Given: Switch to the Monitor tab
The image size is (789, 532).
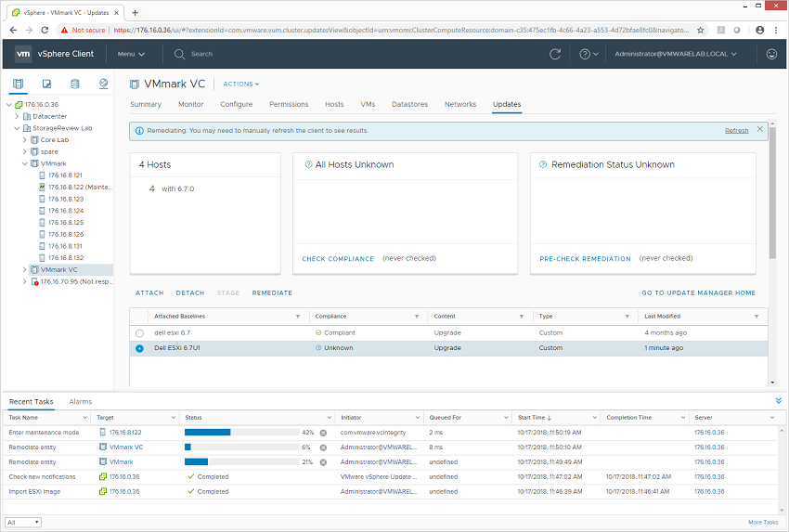Looking at the screenshot, I should tap(190, 104).
